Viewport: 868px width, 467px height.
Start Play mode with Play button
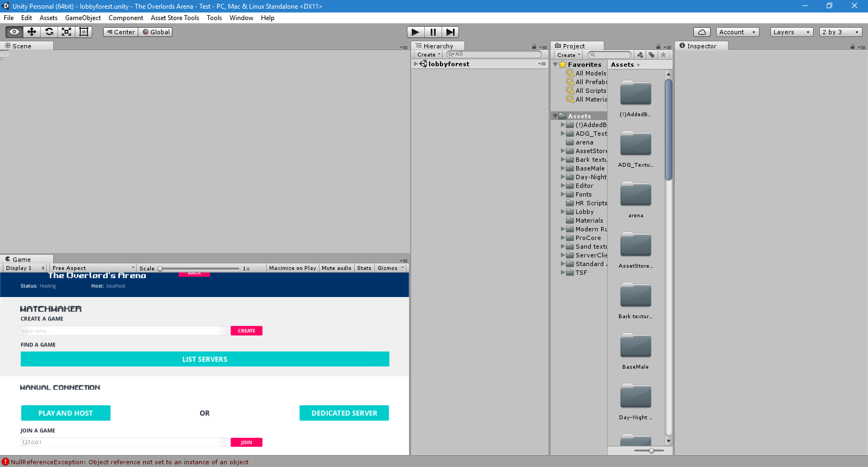coord(416,32)
